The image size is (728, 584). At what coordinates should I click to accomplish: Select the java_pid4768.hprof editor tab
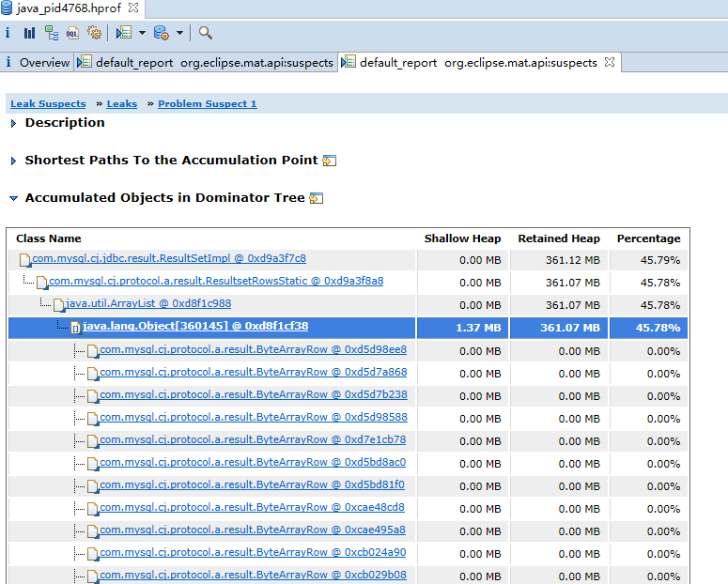(70, 8)
